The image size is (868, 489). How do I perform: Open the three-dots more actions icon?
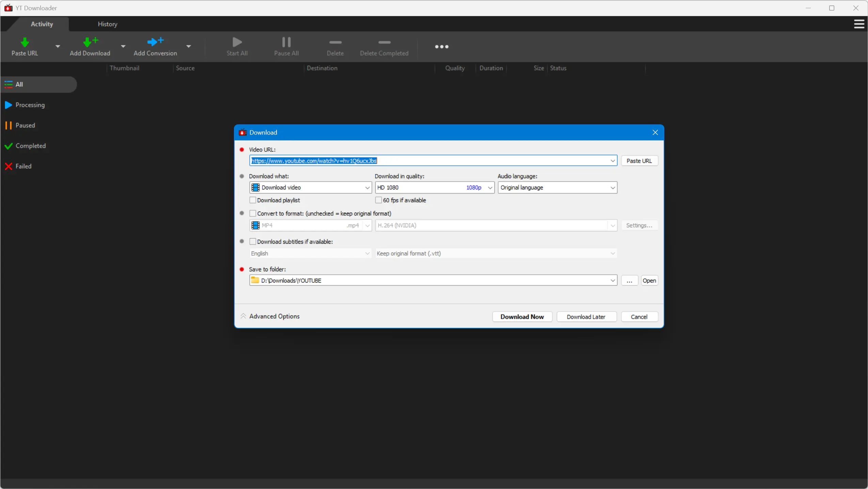point(441,47)
